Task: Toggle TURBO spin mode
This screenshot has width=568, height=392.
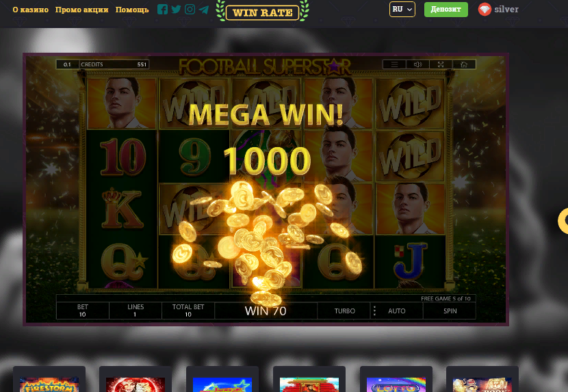Action: pyautogui.click(x=344, y=311)
